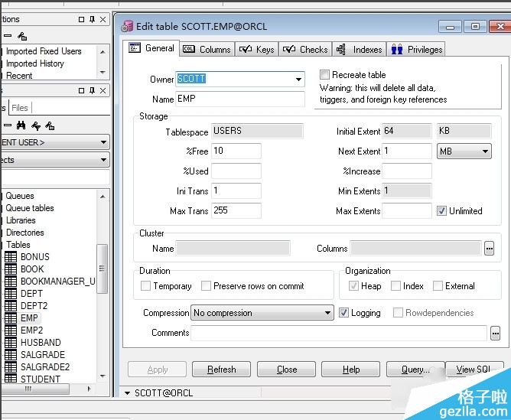Viewport: 511px width, 420px height.
Task: Open the Owner dropdown list
Action: [x=298, y=79]
